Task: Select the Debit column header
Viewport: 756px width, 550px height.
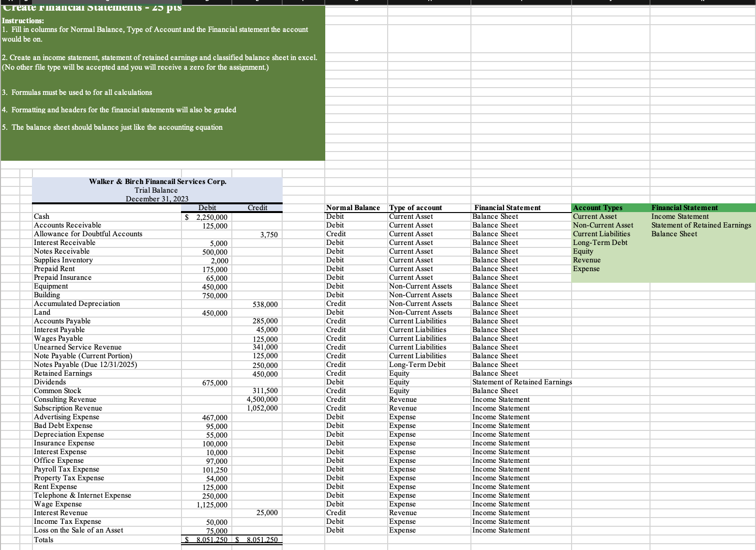Action: tap(207, 208)
